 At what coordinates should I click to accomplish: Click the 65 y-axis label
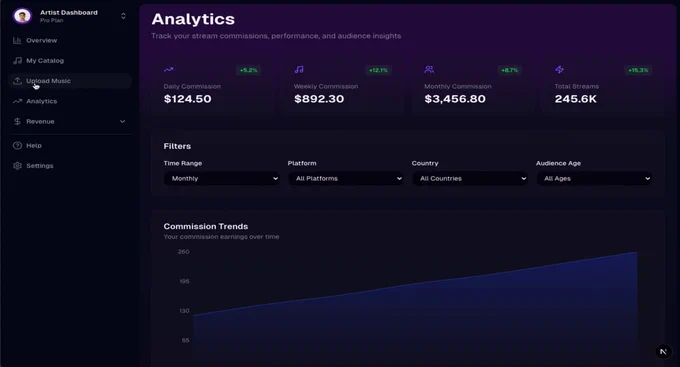186,341
